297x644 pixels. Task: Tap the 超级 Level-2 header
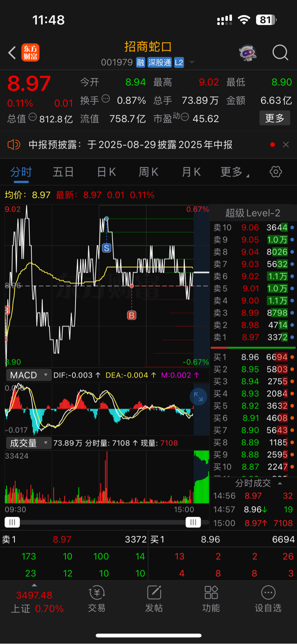pyautogui.click(x=253, y=213)
